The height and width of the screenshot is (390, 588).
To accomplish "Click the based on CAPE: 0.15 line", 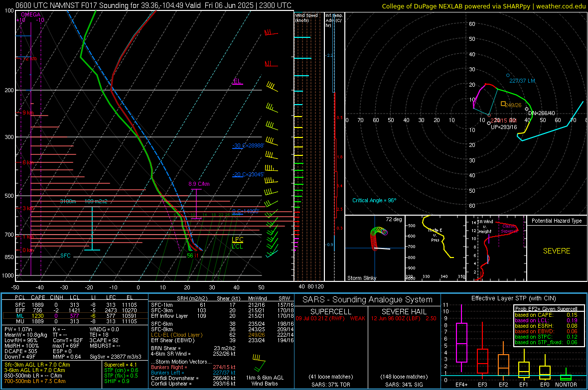I will tap(546, 315).
